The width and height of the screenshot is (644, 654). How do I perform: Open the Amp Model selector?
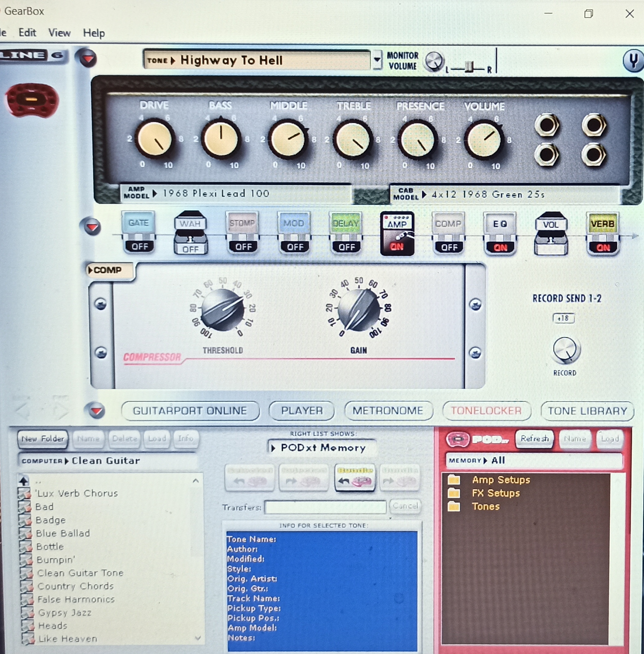pyautogui.click(x=237, y=193)
